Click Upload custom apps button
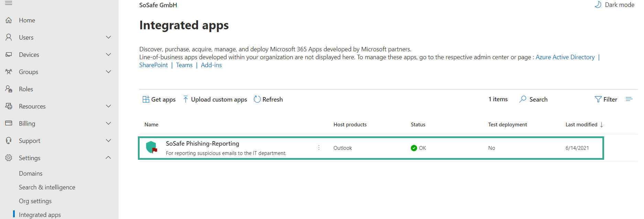Image resolution: width=644 pixels, height=219 pixels. (215, 100)
